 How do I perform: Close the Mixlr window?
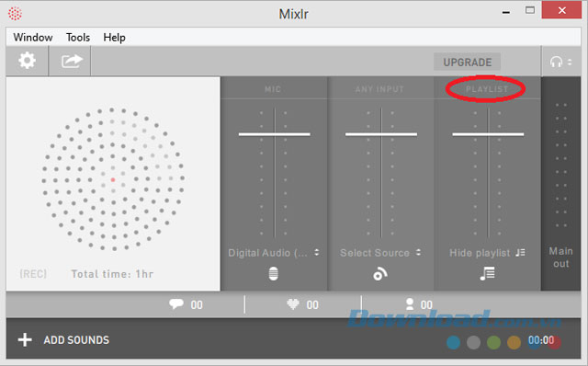[x=561, y=10]
